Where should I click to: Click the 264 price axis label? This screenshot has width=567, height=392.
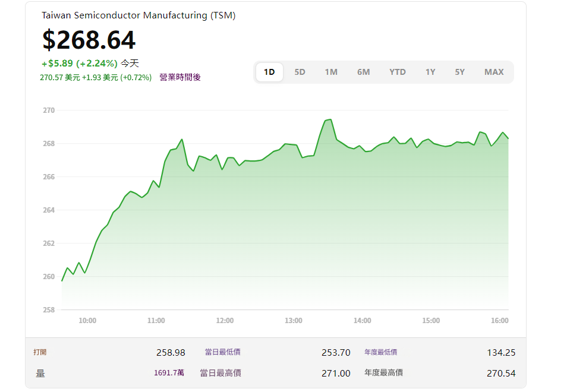(49, 210)
